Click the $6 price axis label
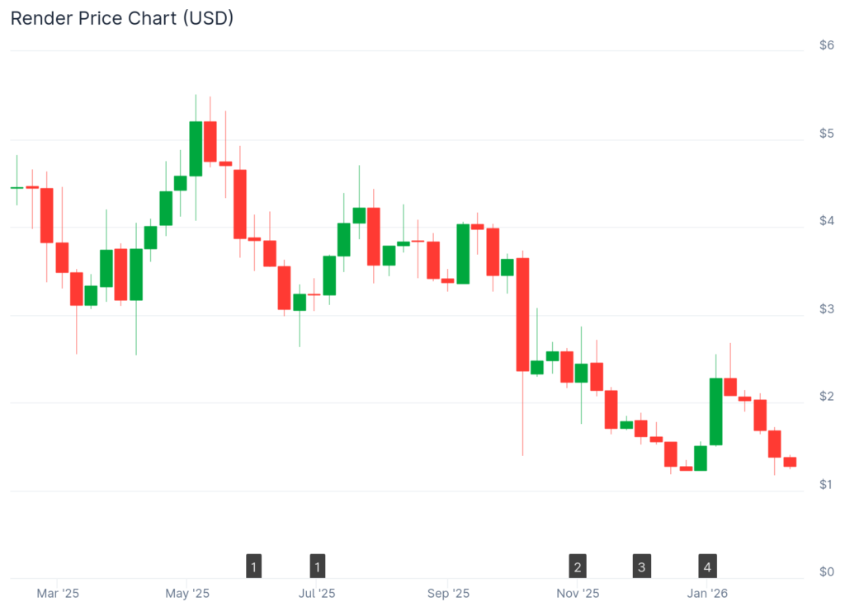The image size is (845, 616). pyautogui.click(x=826, y=45)
